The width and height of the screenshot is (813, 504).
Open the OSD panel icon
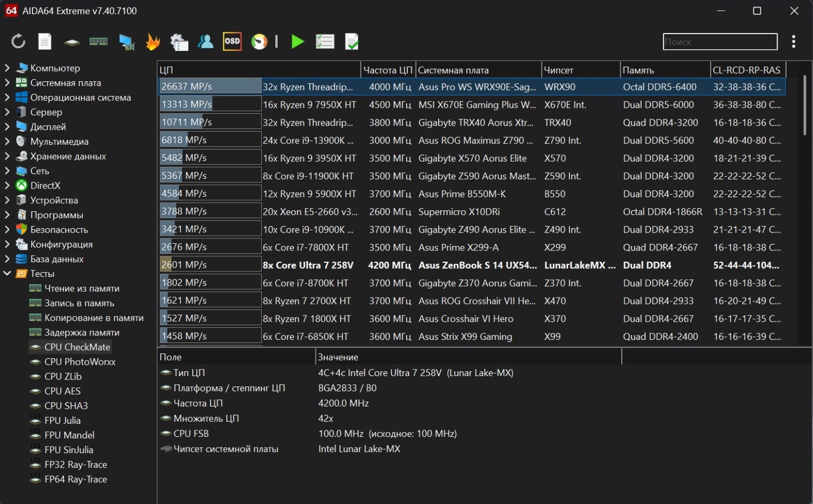232,42
